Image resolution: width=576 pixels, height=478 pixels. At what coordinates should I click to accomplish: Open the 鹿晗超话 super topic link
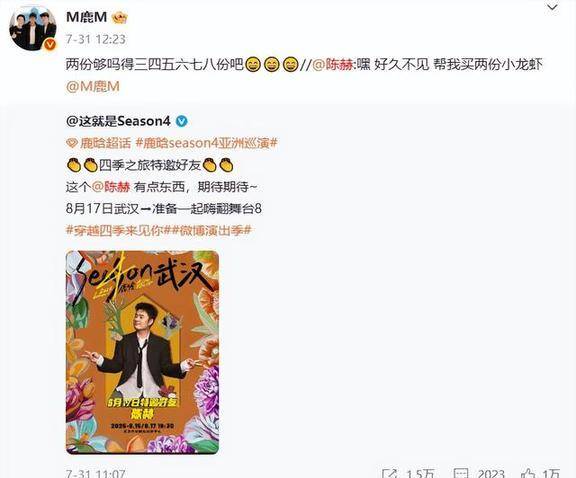click(105, 143)
